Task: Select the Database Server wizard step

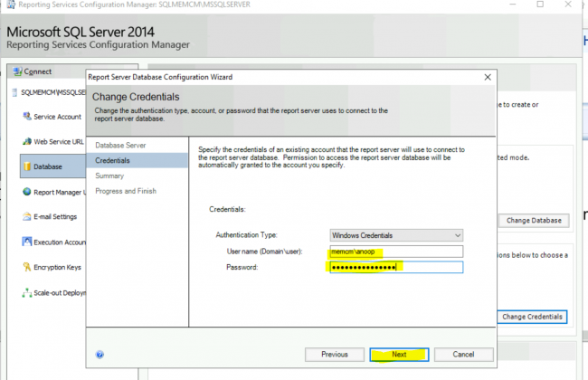Action: 120,145
